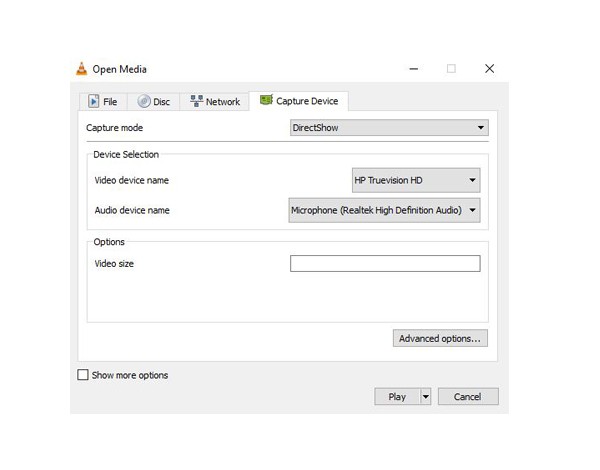Open the Capture mode DirectShow dropdown

pyautogui.click(x=388, y=128)
